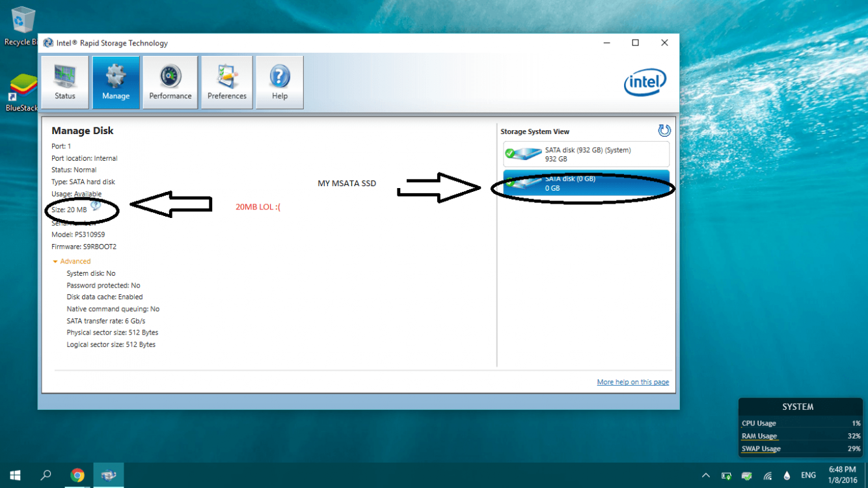Open the clock showing 6:48 PM
Image resolution: width=868 pixels, height=488 pixels.
[842, 475]
